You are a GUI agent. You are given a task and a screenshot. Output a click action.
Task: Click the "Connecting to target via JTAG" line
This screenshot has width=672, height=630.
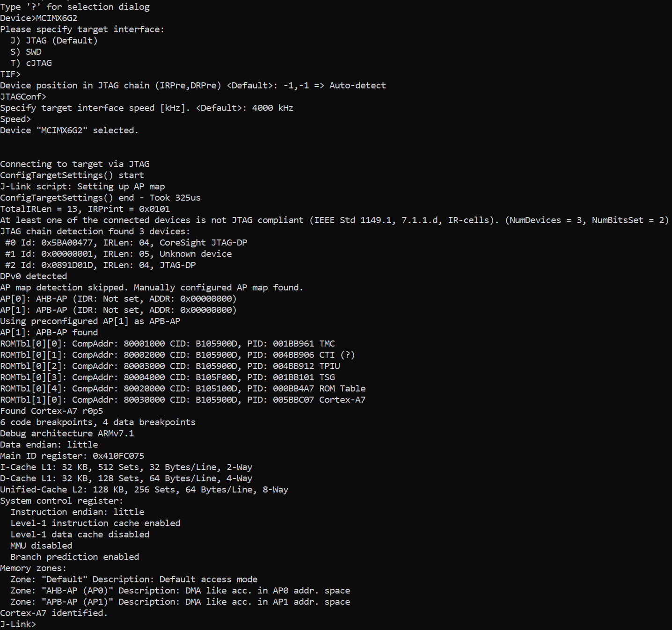(x=75, y=164)
